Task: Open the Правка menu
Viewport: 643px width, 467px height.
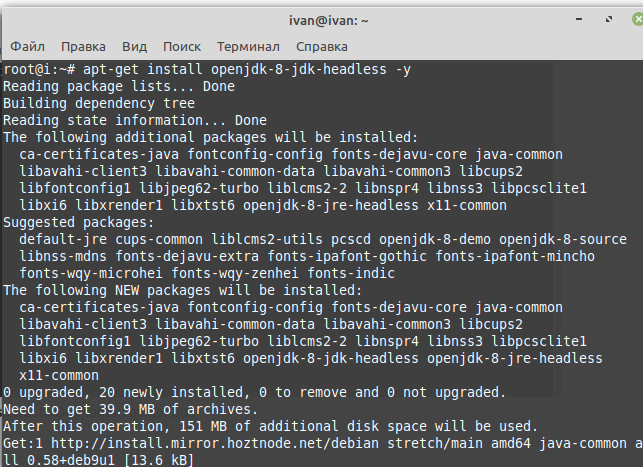Action: pyautogui.click(x=83, y=47)
